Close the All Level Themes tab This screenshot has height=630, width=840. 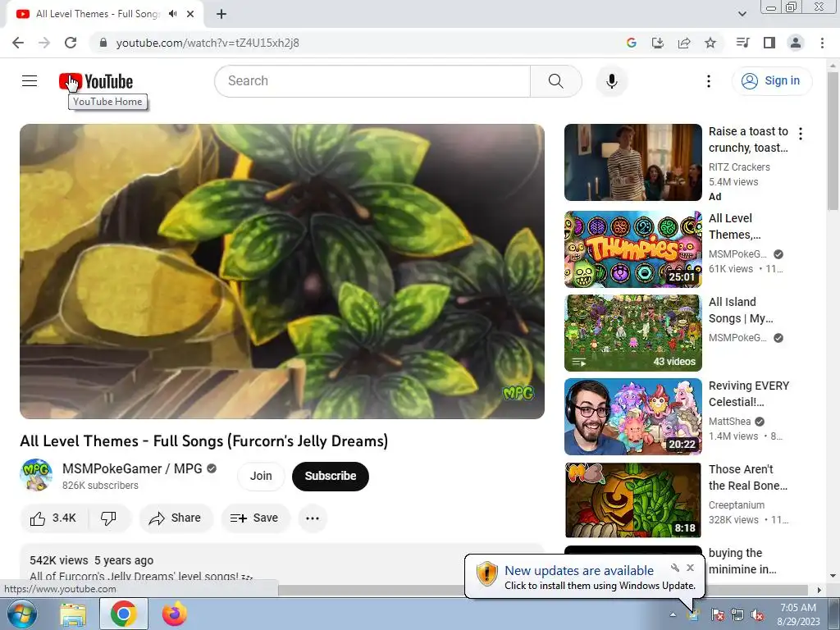click(190, 15)
